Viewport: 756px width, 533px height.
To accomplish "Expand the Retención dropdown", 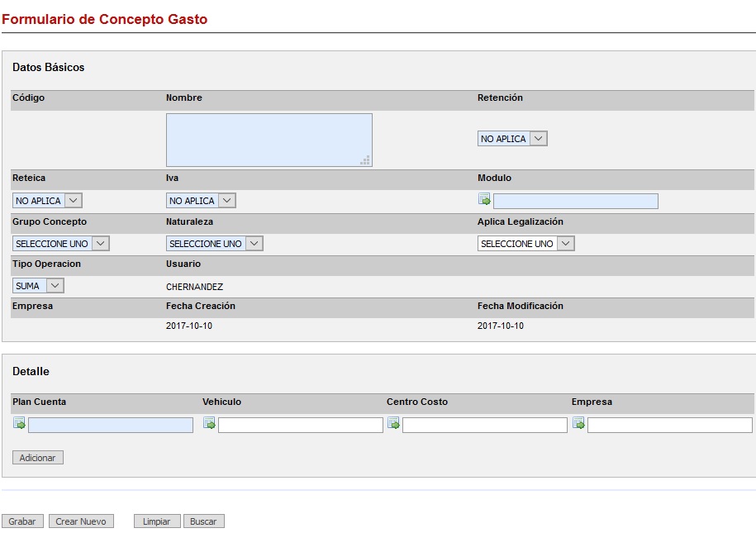I will (512, 139).
